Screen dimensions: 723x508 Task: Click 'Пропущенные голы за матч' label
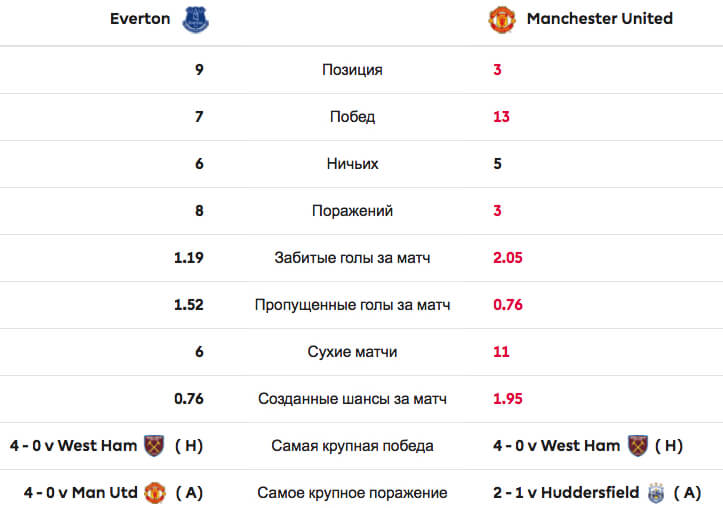(352, 305)
